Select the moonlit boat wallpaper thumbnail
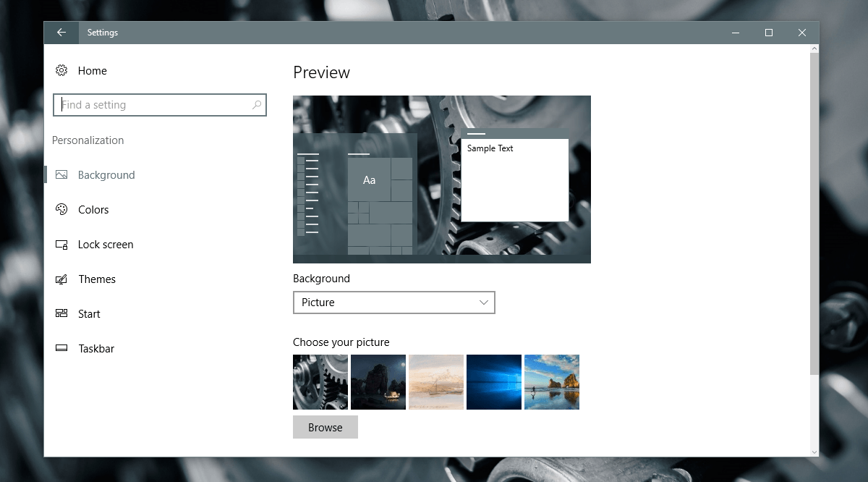This screenshot has width=868, height=482. tap(378, 382)
